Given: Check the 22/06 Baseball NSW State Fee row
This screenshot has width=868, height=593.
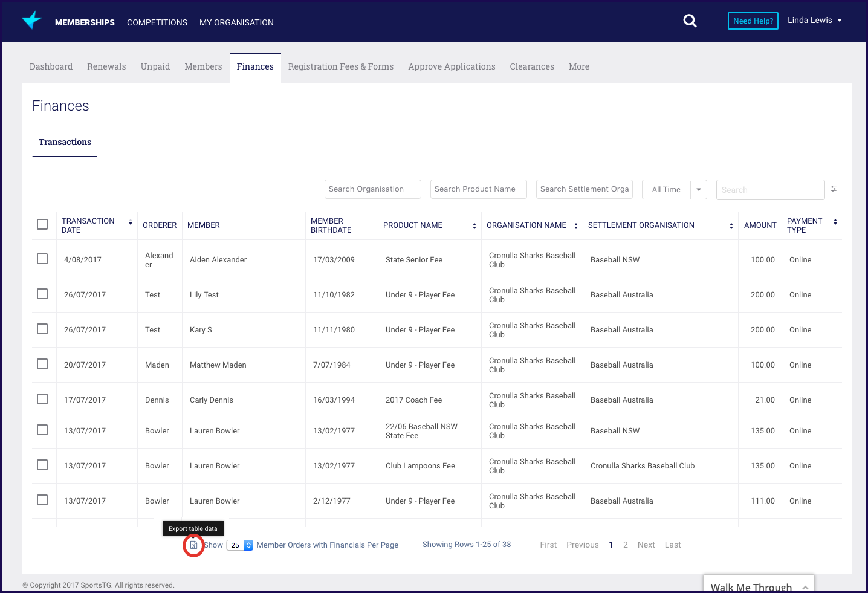Looking at the screenshot, I should tap(42, 430).
